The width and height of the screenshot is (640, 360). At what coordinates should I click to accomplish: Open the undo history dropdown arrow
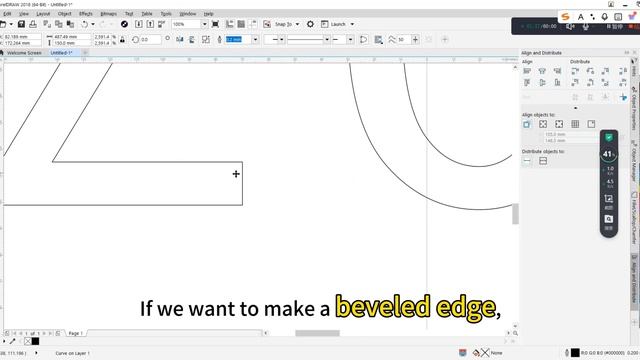pos(93,24)
